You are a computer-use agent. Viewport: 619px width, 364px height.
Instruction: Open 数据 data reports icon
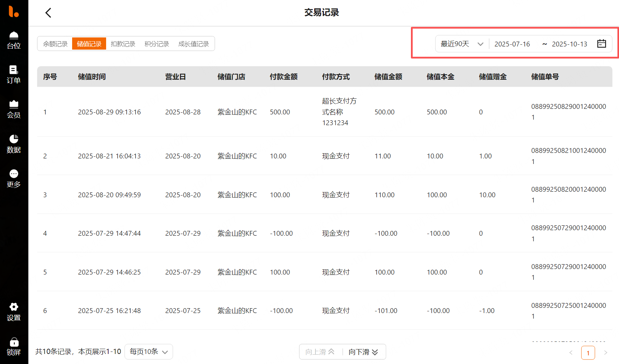14,144
